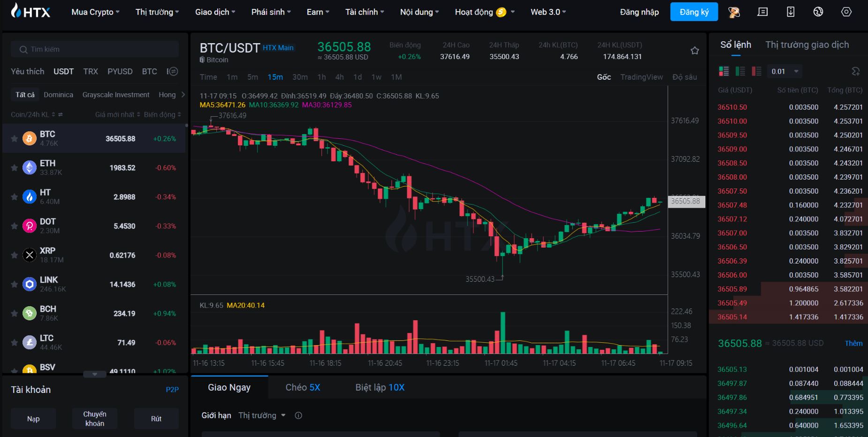Expand the Giao dịch dropdown menu

tap(215, 12)
